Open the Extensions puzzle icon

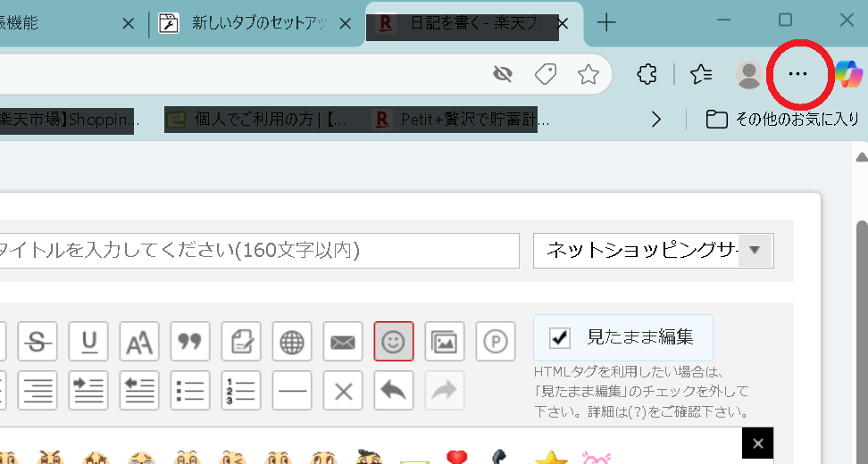click(647, 73)
